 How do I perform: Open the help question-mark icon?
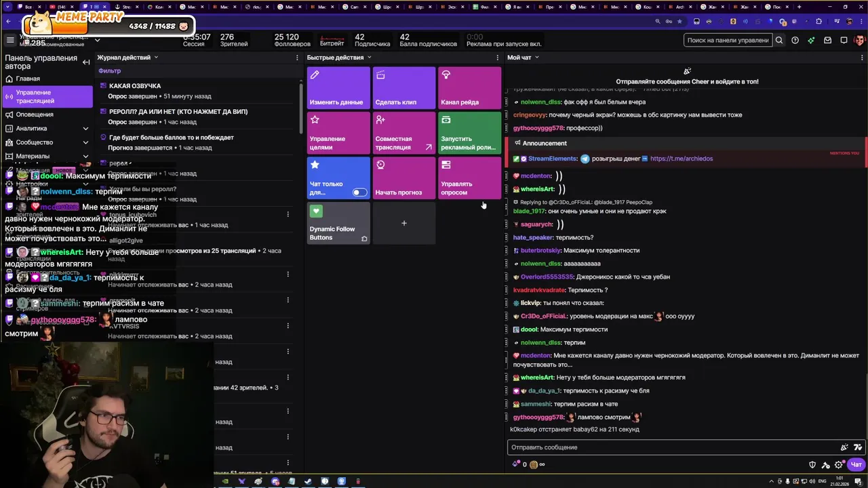[795, 40]
